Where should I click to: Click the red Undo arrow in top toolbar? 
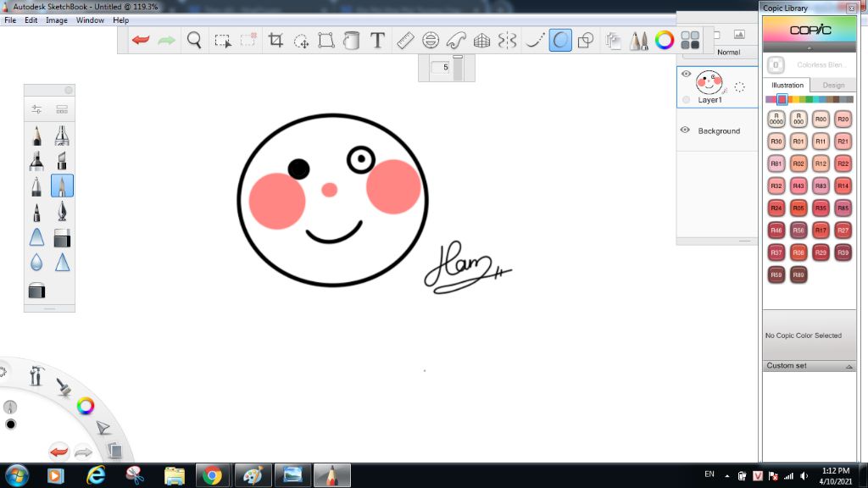[x=141, y=40]
